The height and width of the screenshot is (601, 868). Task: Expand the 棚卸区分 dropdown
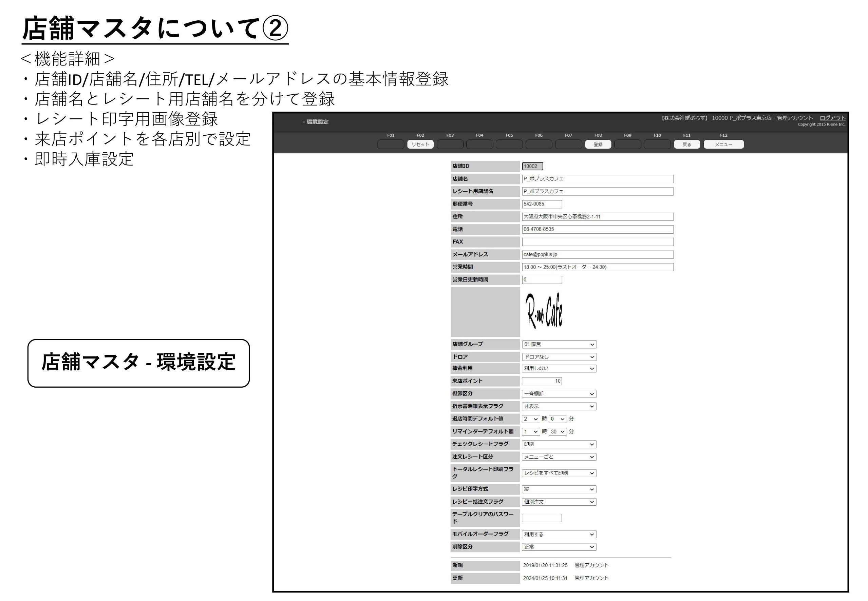coord(559,393)
